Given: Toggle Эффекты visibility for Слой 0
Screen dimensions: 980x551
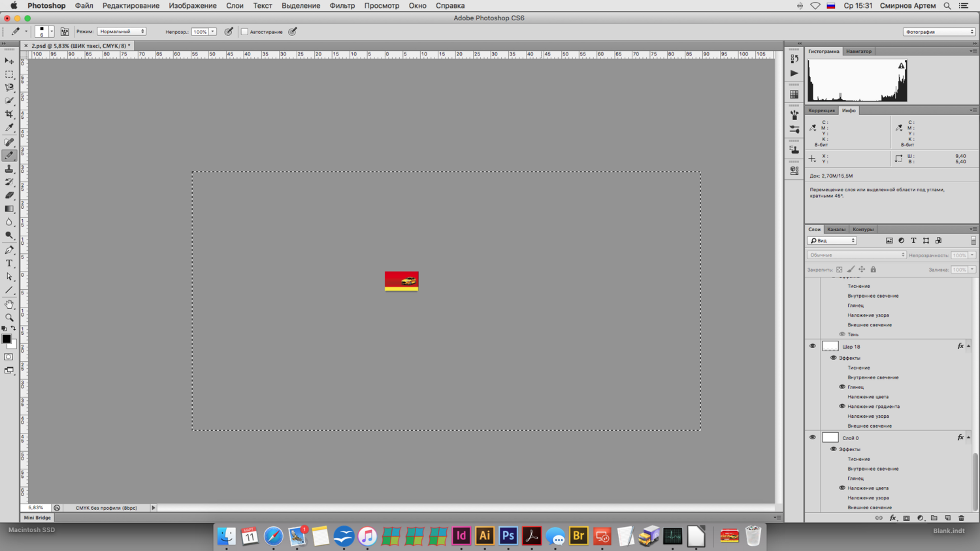Looking at the screenshot, I should click(833, 449).
